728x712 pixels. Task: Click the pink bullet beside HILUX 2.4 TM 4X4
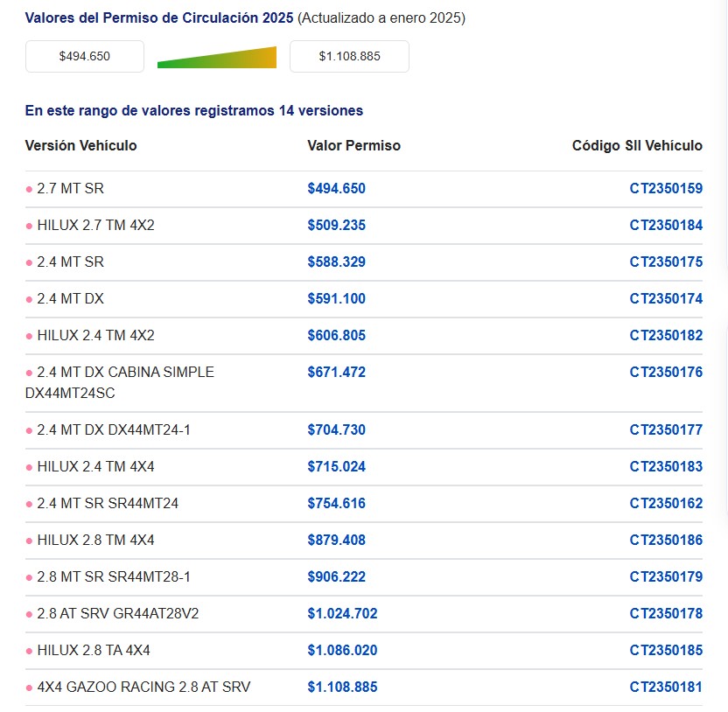pyautogui.click(x=29, y=467)
